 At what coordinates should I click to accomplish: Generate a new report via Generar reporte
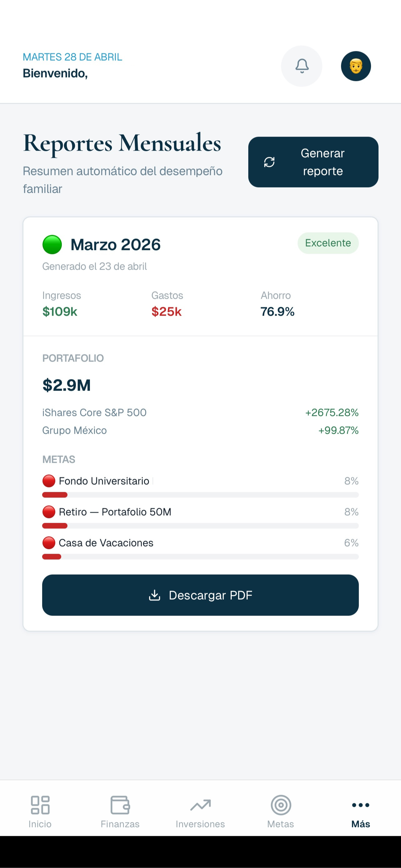[313, 162]
